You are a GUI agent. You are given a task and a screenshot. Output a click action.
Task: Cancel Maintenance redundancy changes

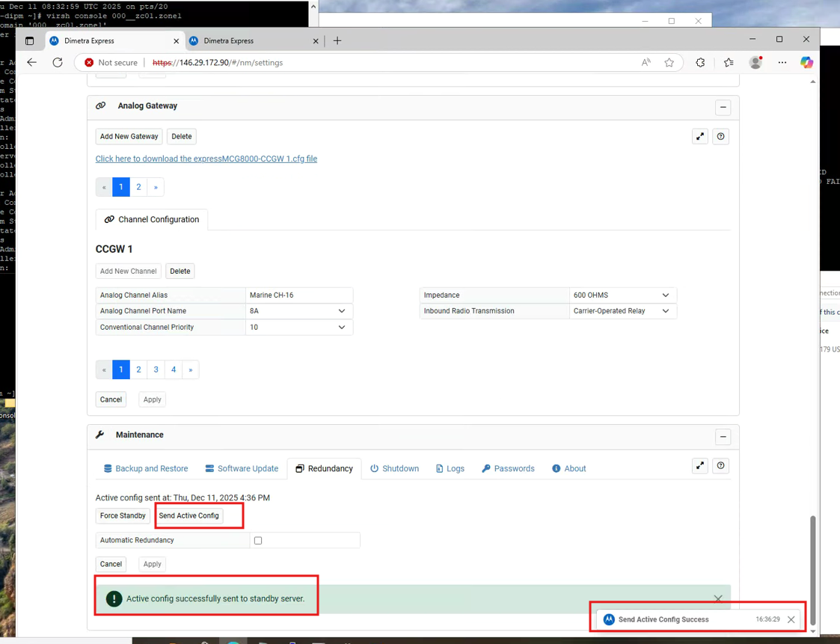(x=111, y=564)
